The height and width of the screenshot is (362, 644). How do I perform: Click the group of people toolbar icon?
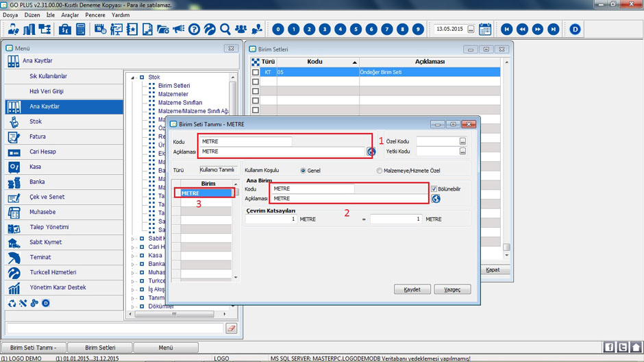click(240, 29)
